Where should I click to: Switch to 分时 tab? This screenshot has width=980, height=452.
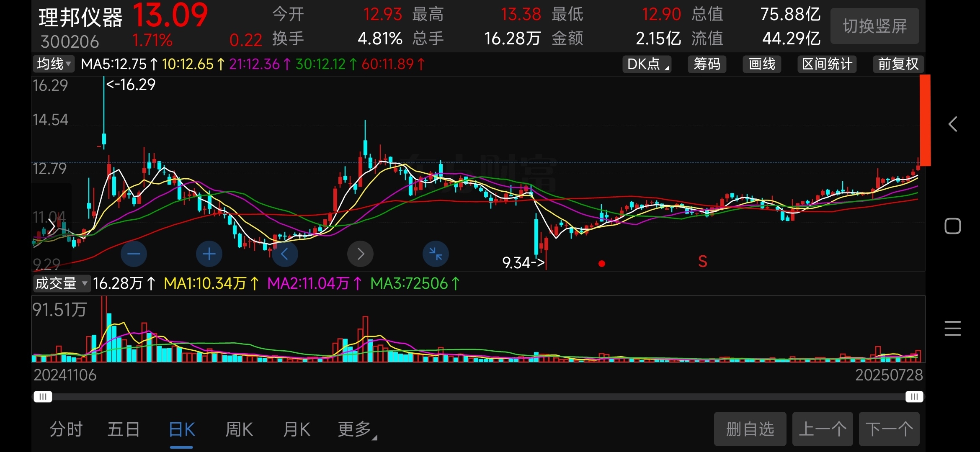point(66,429)
